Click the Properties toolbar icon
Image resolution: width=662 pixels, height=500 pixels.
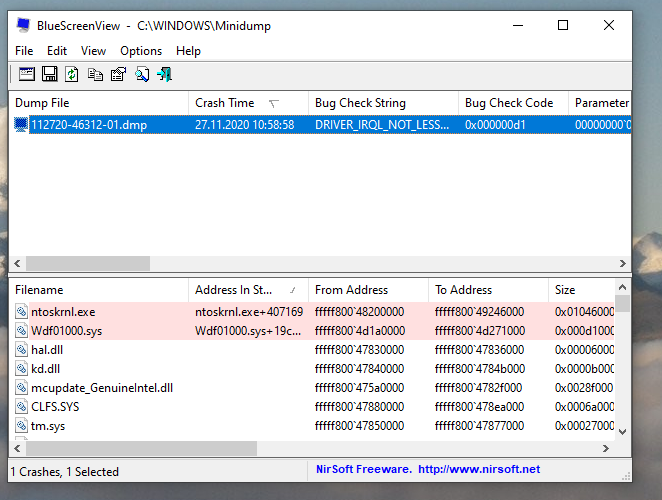click(x=118, y=74)
